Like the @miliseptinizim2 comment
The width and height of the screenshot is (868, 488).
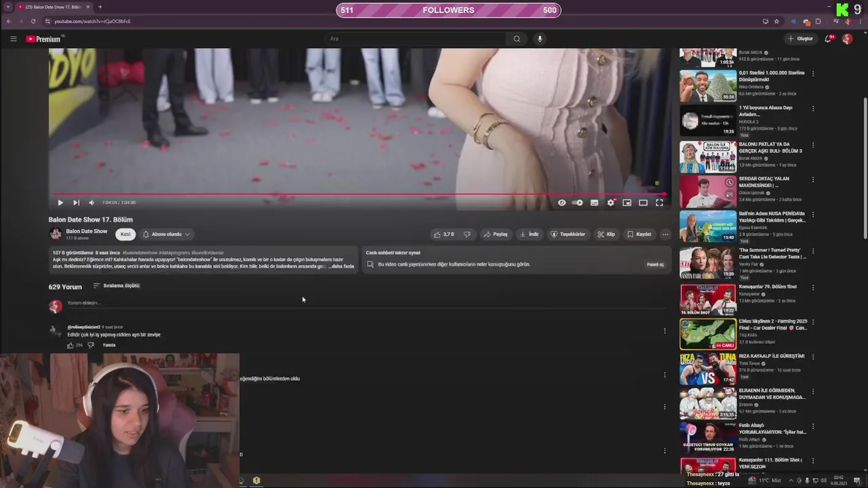(70, 345)
